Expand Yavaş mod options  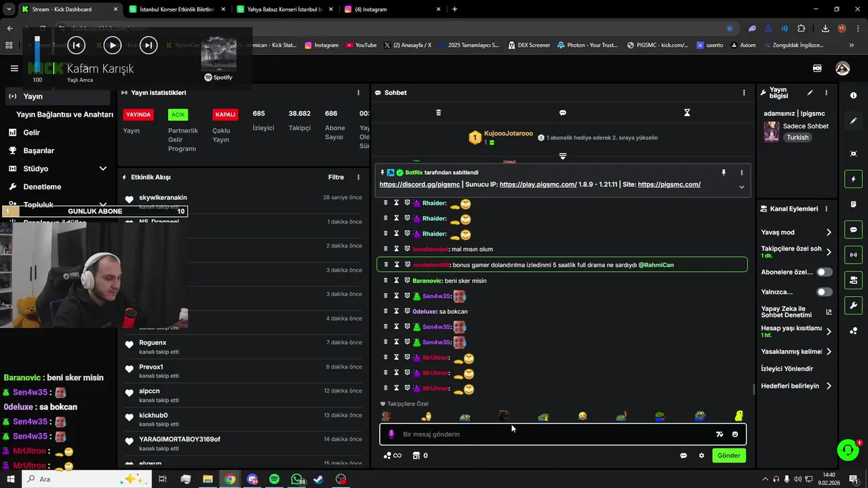coord(829,232)
